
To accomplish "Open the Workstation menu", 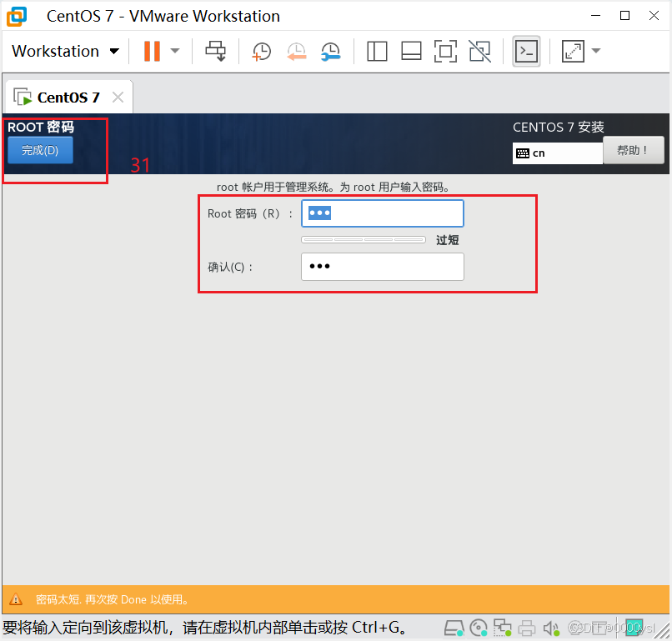I will 65,51.
